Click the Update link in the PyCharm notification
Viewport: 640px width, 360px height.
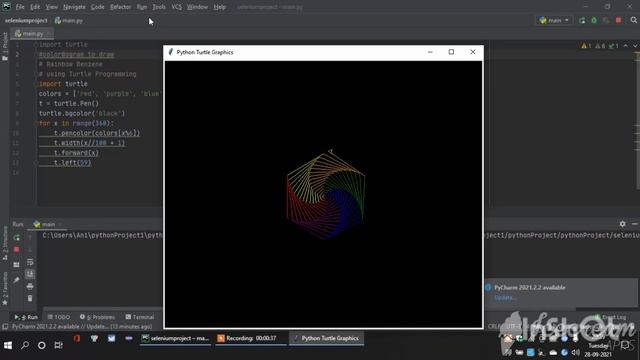click(504, 298)
